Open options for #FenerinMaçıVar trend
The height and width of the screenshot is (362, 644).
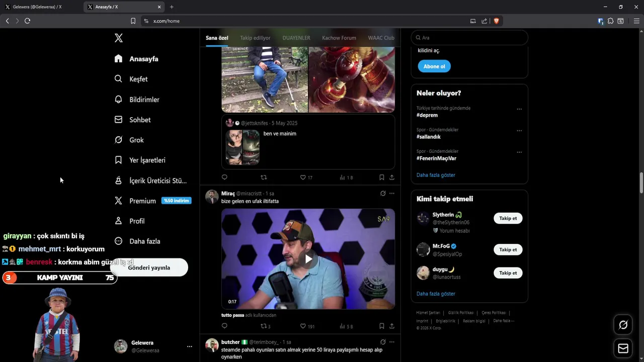tap(519, 152)
